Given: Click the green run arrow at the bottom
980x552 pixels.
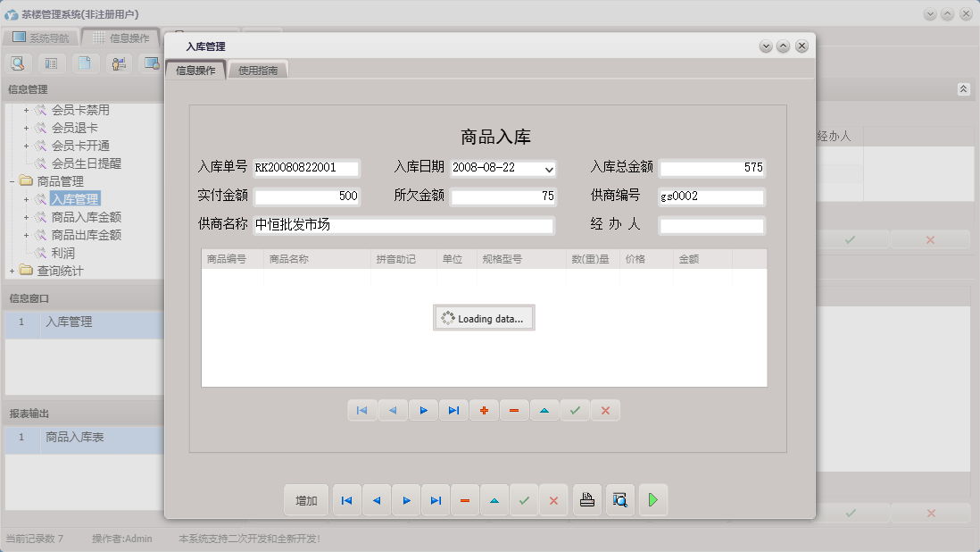Looking at the screenshot, I should tap(652, 500).
